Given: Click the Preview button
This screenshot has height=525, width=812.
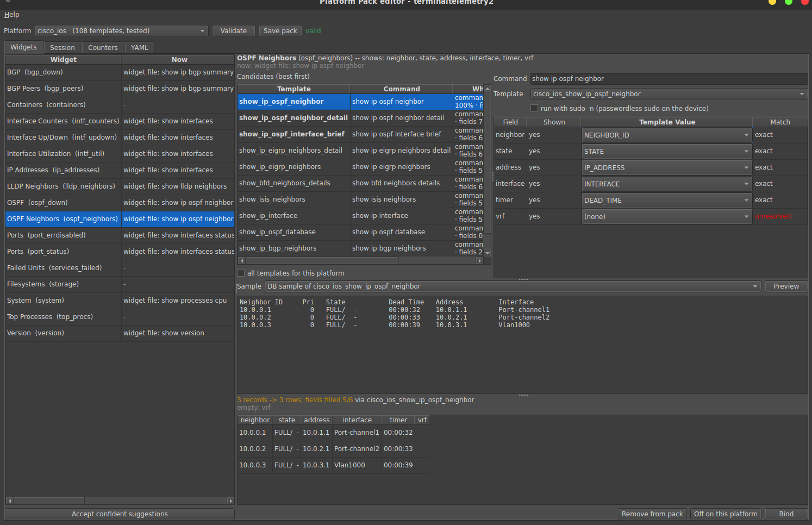Looking at the screenshot, I should click(x=786, y=286).
